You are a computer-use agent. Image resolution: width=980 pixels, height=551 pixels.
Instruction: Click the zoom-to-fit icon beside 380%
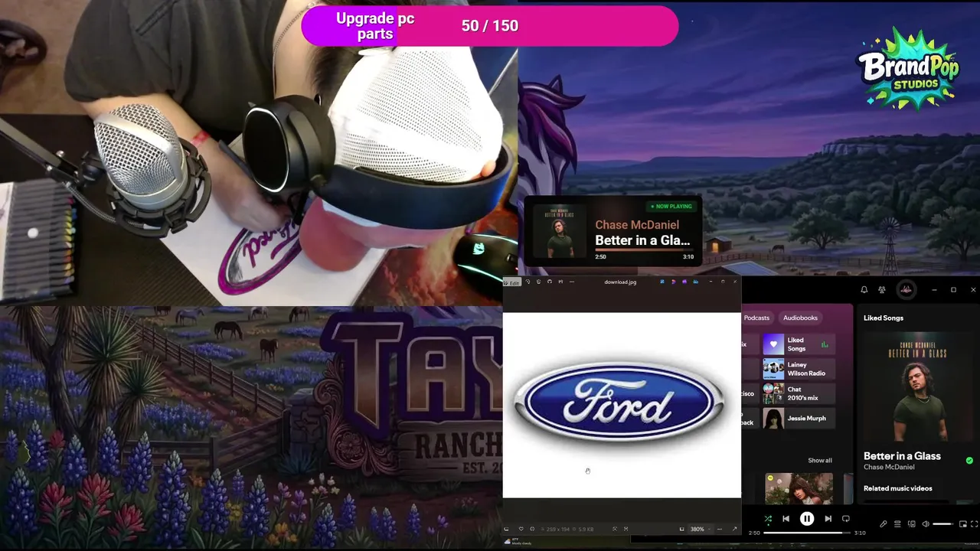681,529
